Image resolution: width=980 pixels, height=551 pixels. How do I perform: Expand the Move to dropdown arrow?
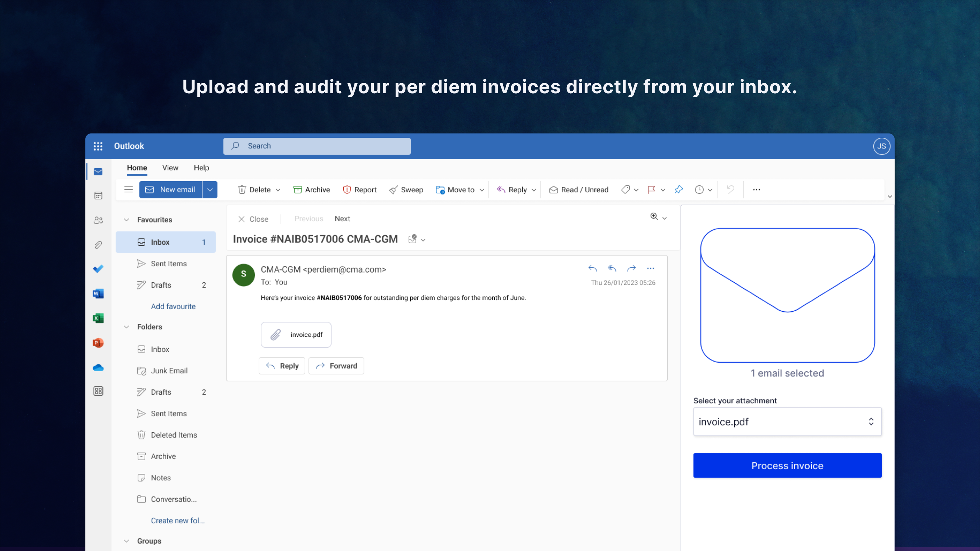(482, 190)
